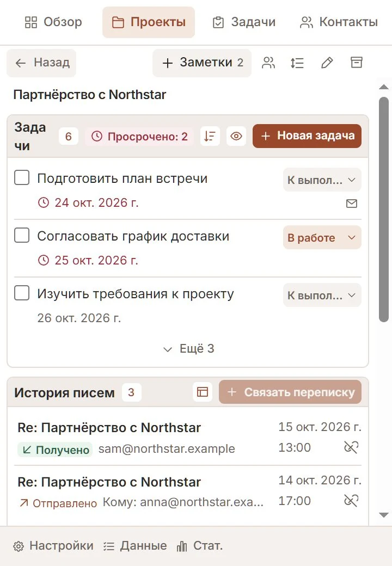Edit project with the pencil icon

pyautogui.click(x=327, y=63)
